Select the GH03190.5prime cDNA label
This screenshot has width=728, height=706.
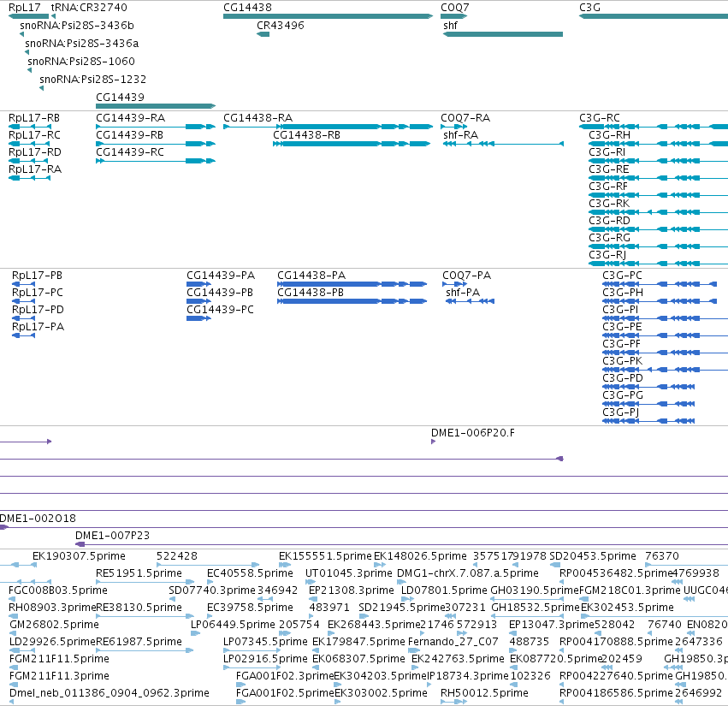pyautogui.click(x=535, y=590)
